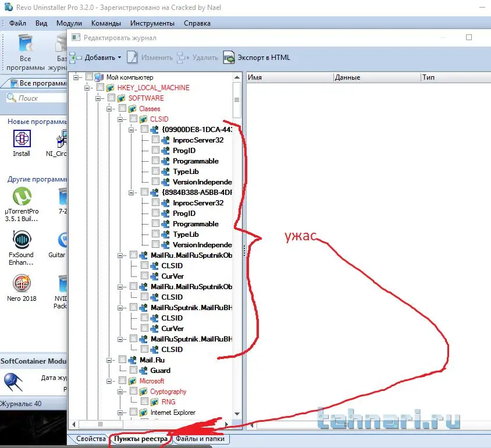The width and height of the screenshot is (491, 448).
Task: Click the Экспорт в HTML icon
Action: tap(229, 57)
